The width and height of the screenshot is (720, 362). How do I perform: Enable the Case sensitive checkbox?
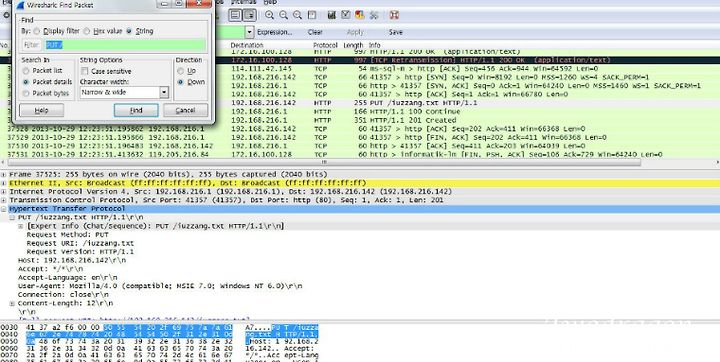tap(84, 71)
